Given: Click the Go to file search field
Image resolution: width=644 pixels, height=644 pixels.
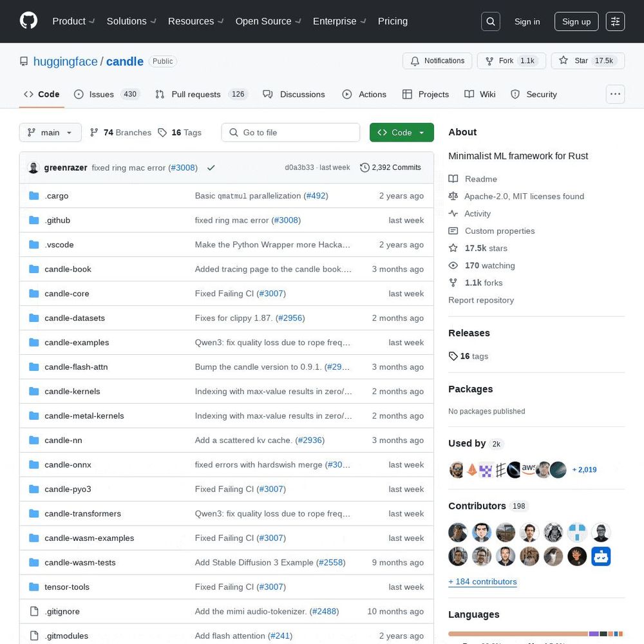Looking at the screenshot, I should [290, 132].
